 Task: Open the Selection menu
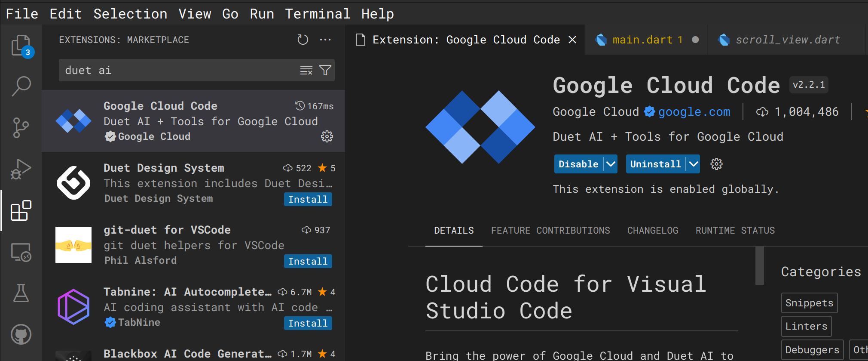click(x=130, y=14)
